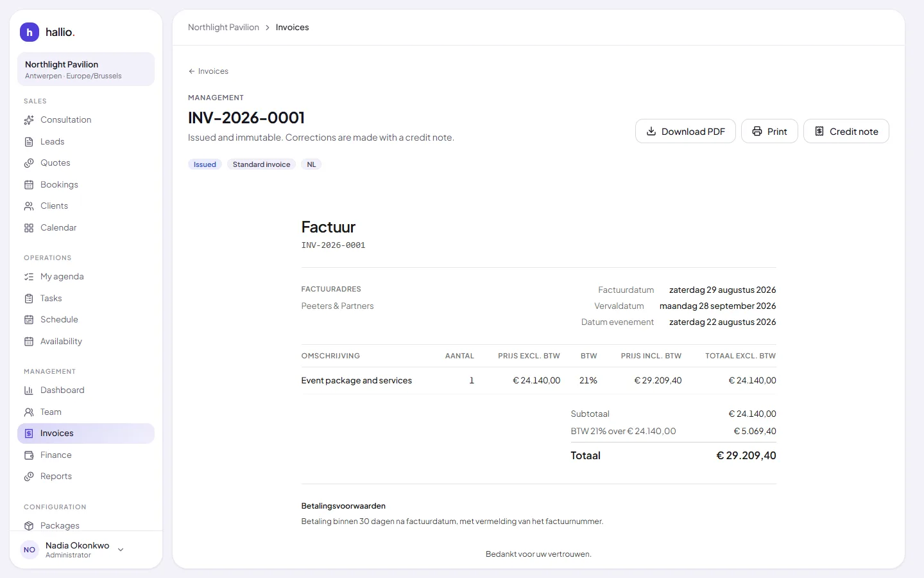Click the NO user avatar
The width and height of the screenshot is (924, 578).
(x=30, y=550)
